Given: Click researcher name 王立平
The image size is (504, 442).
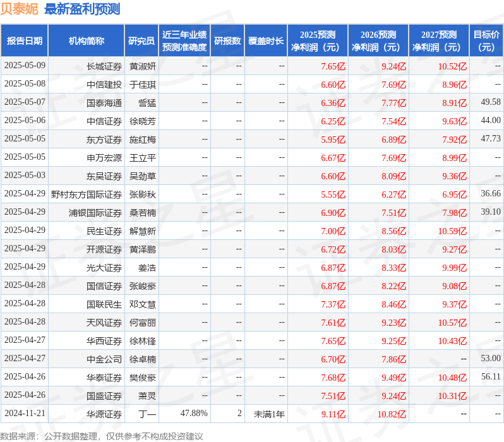Looking at the screenshot, I should 143,158.
